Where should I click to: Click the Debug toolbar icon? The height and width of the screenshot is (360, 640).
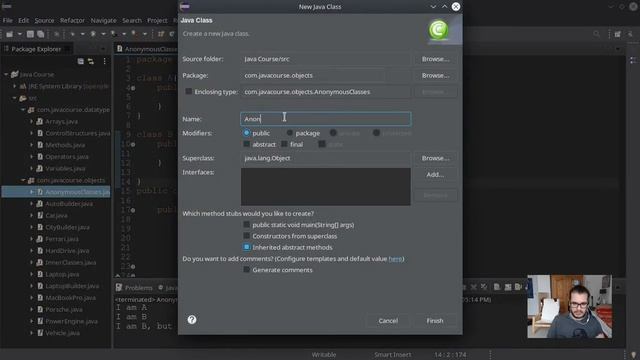click(x=72, y=34)
